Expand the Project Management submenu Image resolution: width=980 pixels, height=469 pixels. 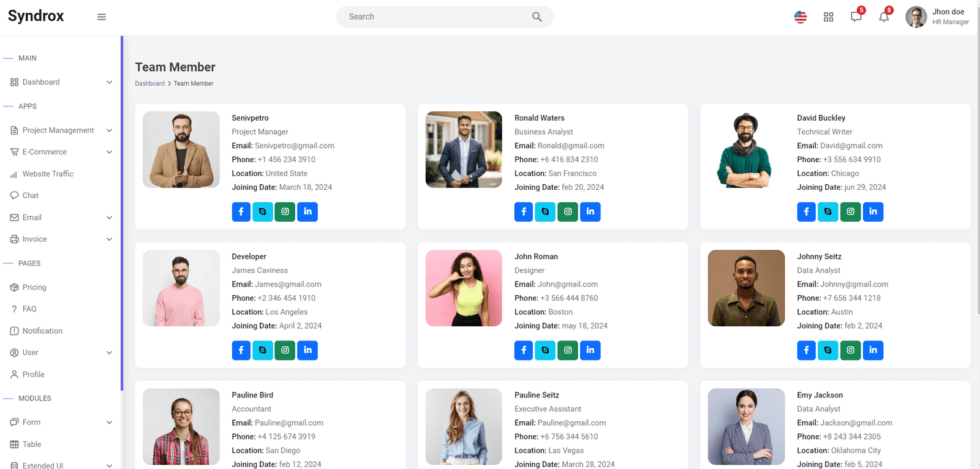coord(61,130)
